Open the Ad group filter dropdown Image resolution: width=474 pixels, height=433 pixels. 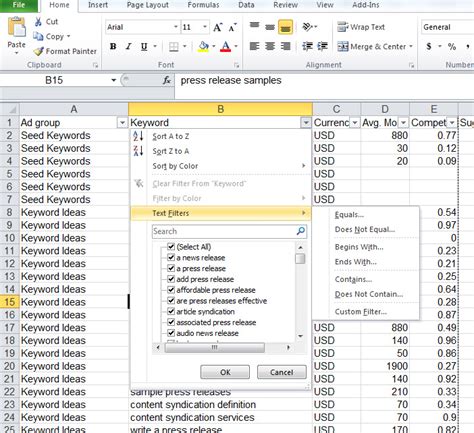pyautogui.click(x=122, y=123)
